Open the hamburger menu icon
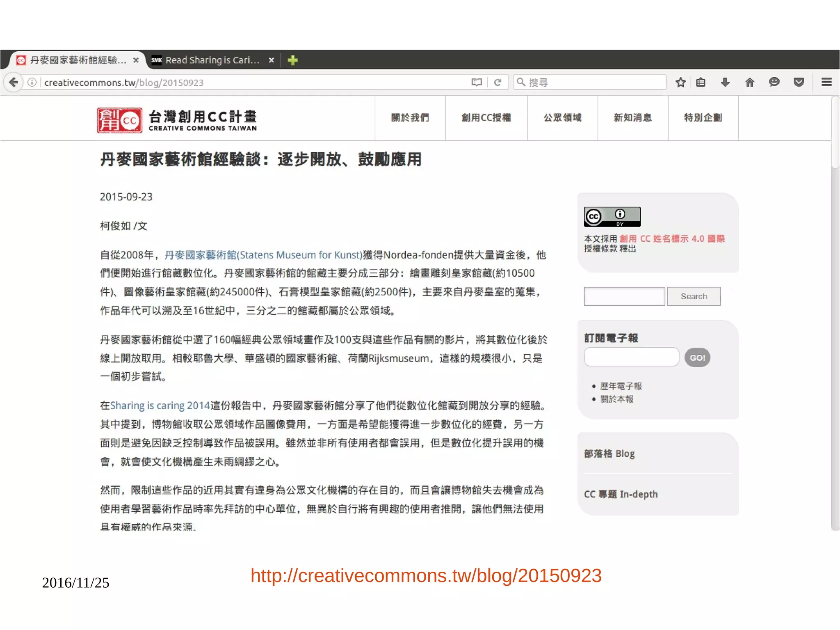Viewport: 840px width, 630px height. click(x=826, y=82)
